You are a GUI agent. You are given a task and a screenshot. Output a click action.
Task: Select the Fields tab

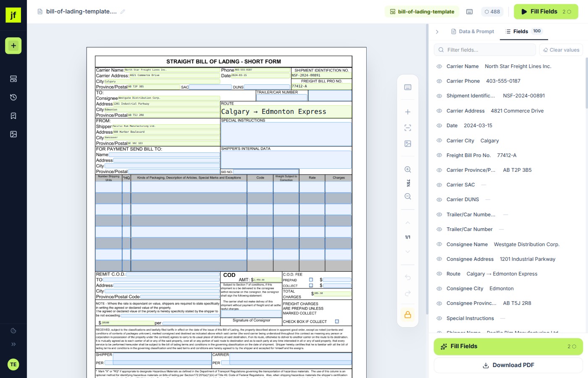(x=523, y=31)
